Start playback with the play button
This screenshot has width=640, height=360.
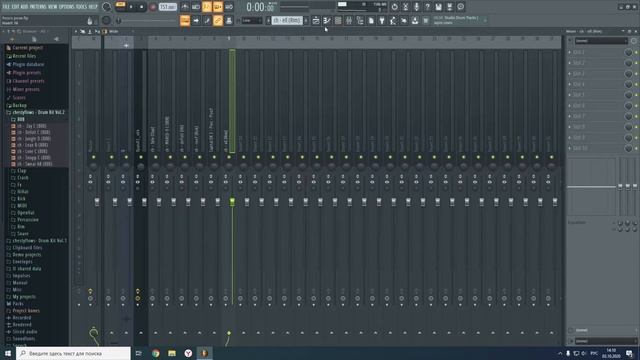(x=131, y=7)
